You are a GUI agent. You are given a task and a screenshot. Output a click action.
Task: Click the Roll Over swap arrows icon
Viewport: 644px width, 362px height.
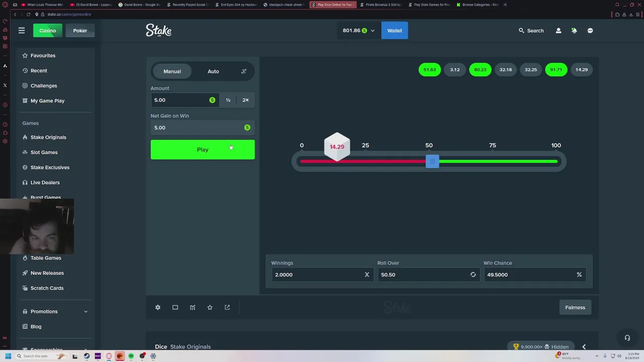tap(473, 275)
